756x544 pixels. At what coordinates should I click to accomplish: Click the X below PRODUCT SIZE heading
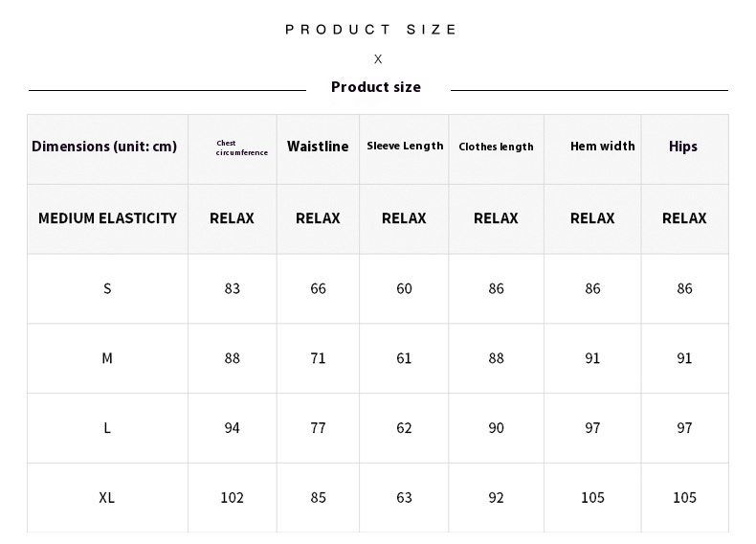point(378,58)
